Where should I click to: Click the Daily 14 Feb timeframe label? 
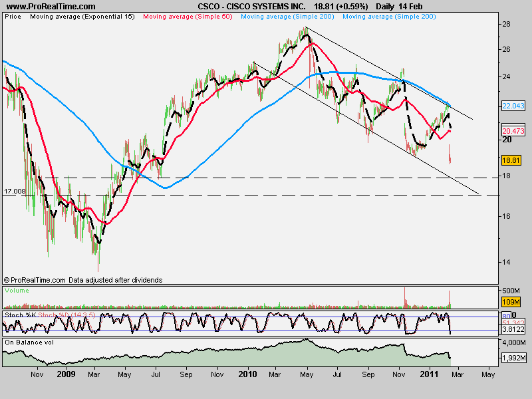399,7
